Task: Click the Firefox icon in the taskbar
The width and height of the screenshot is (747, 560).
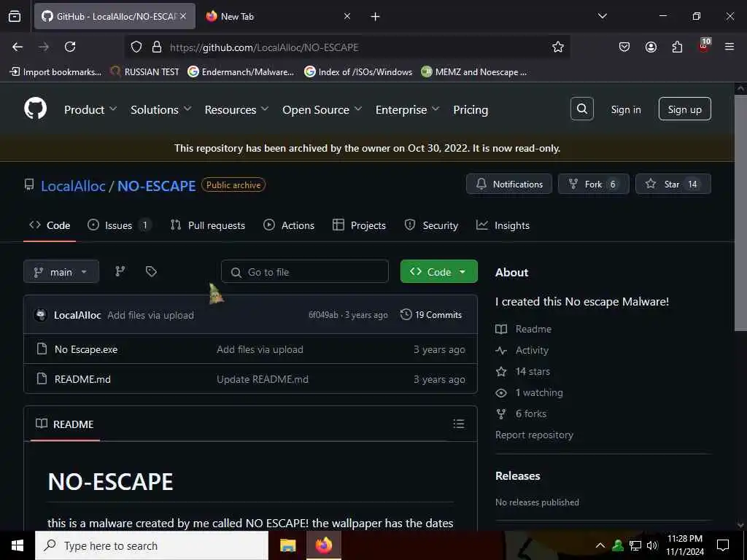Action: click(x=323, y=545)
